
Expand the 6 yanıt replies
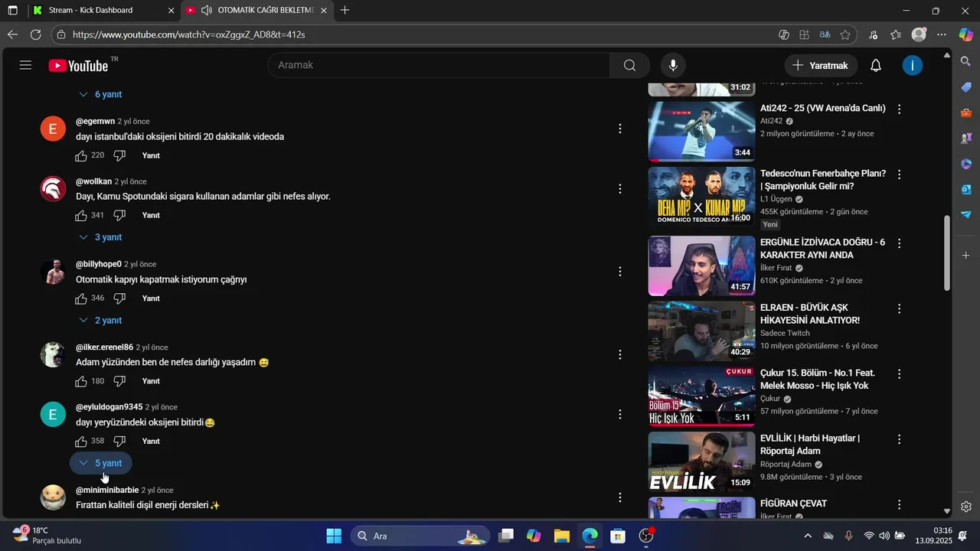[x=100, y=94]
